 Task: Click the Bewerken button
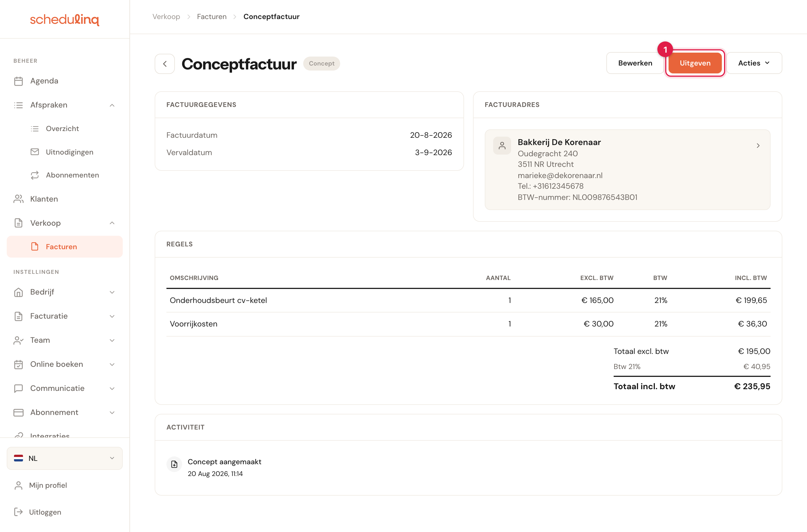tap(635, 63)
